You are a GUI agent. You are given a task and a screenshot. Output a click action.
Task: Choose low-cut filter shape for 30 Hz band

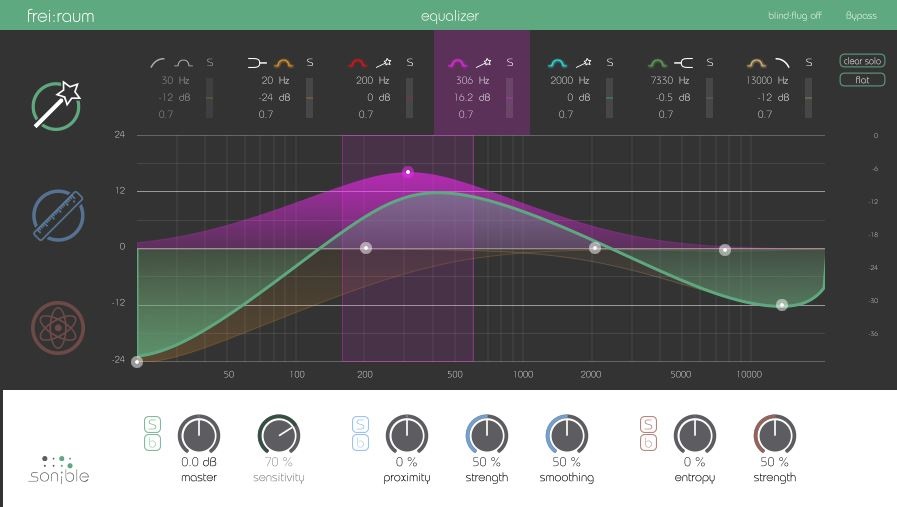click(x=157, y=62)
